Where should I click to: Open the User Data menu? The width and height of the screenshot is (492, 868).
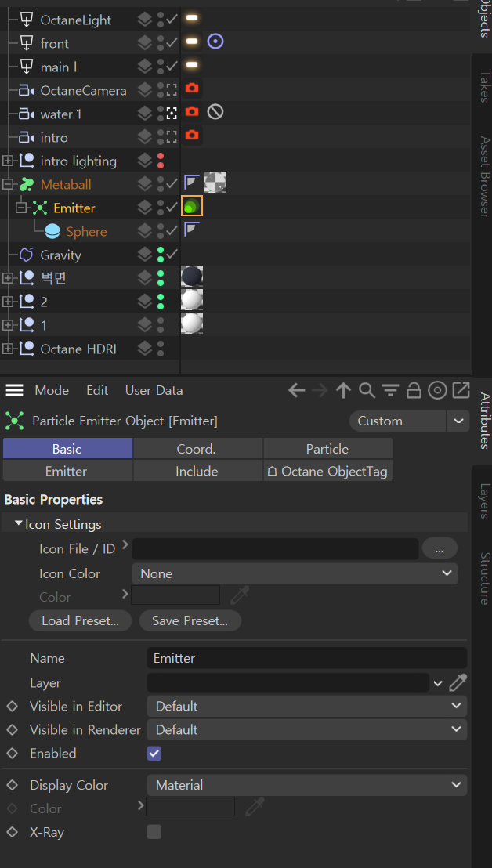click(154, 390)
